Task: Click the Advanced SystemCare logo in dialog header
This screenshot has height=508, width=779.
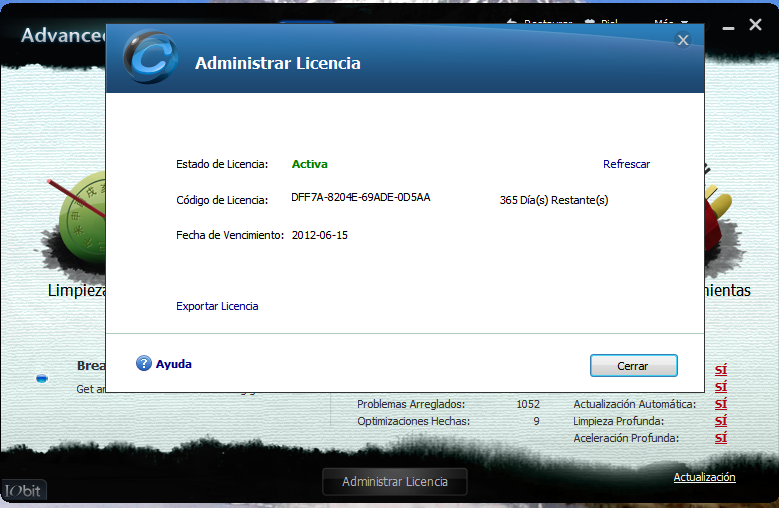Action: 151,57
